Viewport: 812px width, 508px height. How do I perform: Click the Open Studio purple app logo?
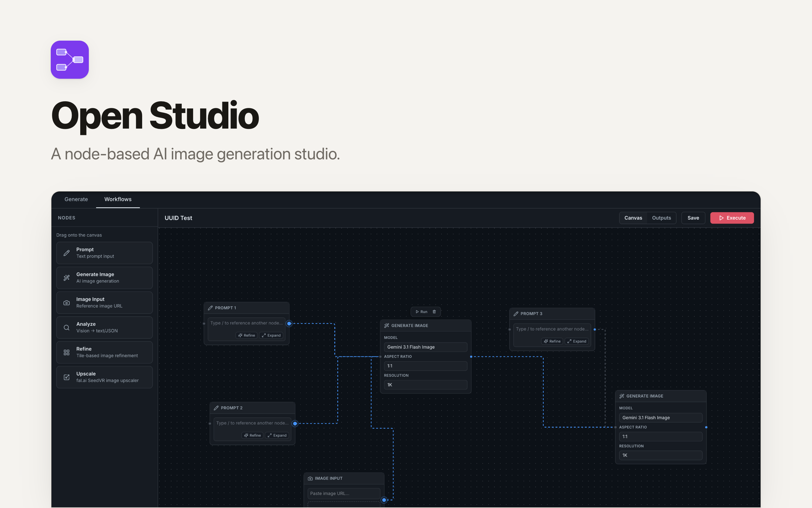pos(70,60)
